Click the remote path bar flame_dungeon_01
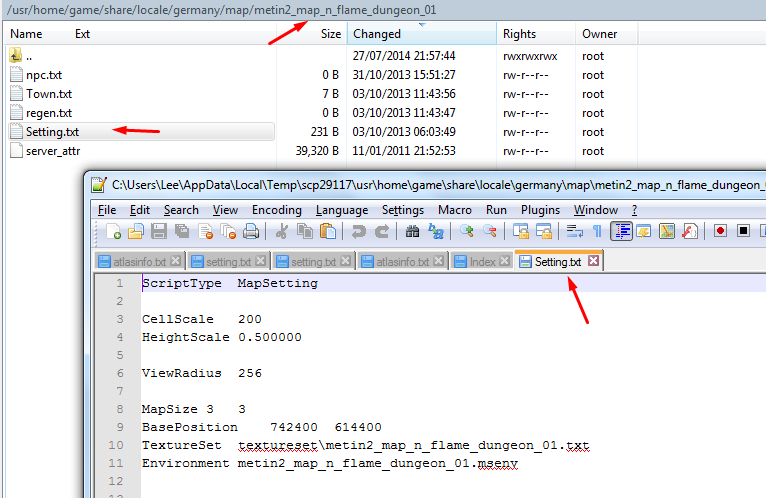766x498 pixels. 221,10
